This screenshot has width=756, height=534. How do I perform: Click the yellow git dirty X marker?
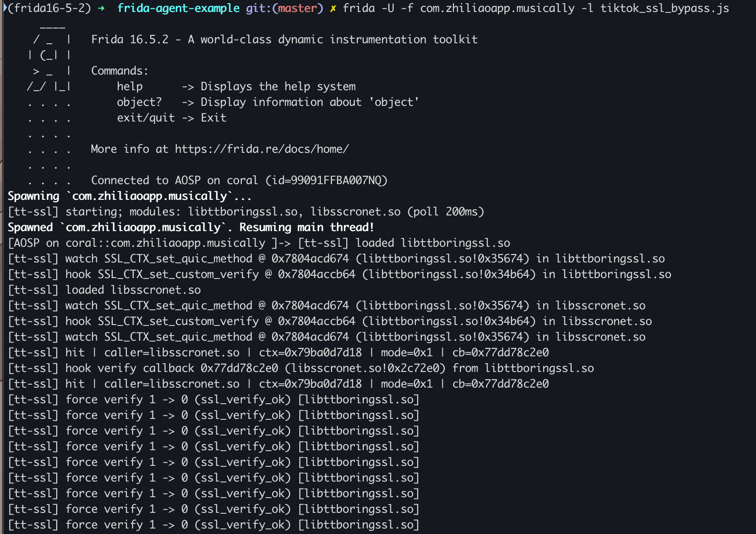333,8
